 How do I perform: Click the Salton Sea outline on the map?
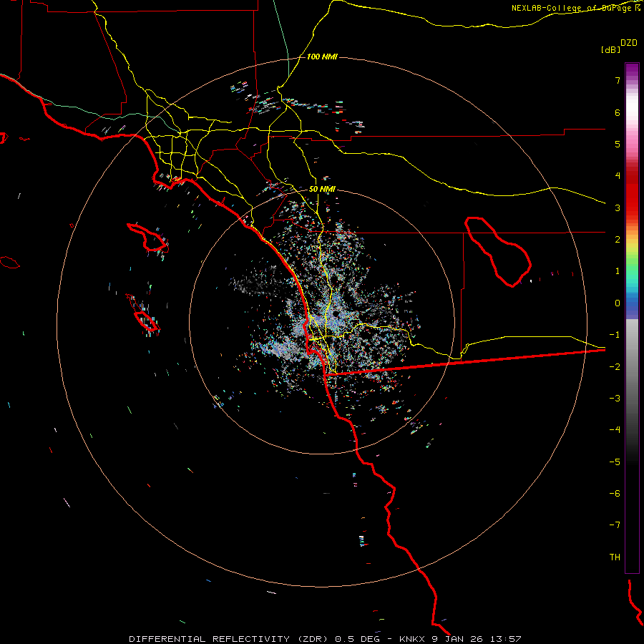[x=498, y=251]
